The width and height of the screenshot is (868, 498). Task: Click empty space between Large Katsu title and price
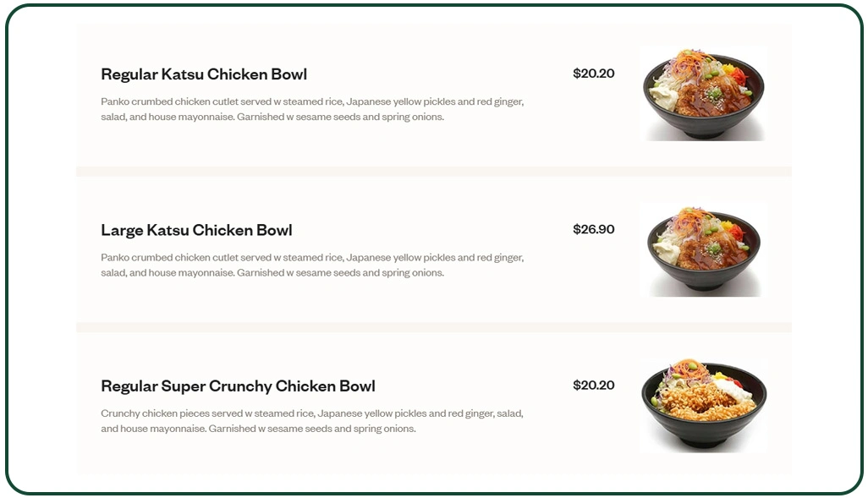coord(431,230)
